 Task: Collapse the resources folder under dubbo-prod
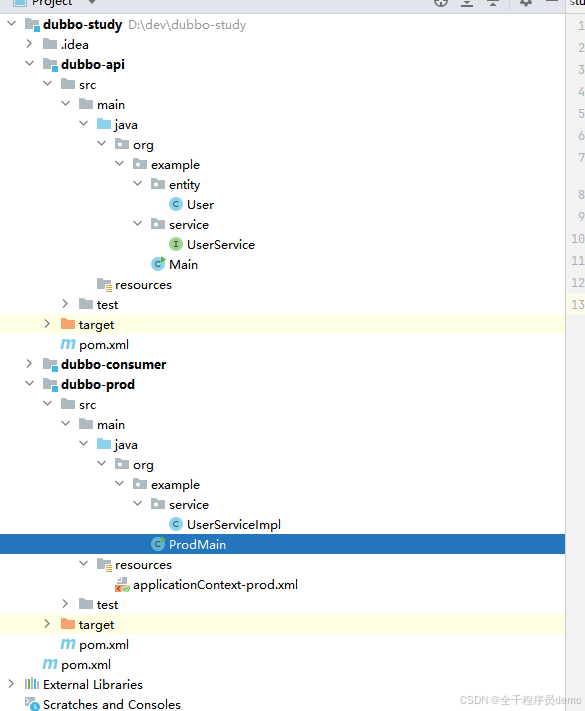84,564
